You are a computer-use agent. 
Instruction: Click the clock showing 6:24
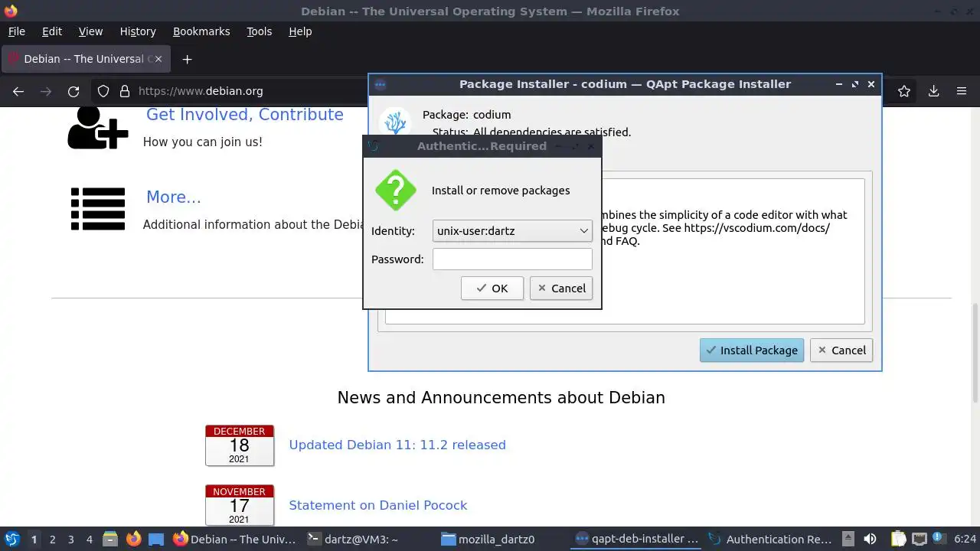[x=965, y=540]
